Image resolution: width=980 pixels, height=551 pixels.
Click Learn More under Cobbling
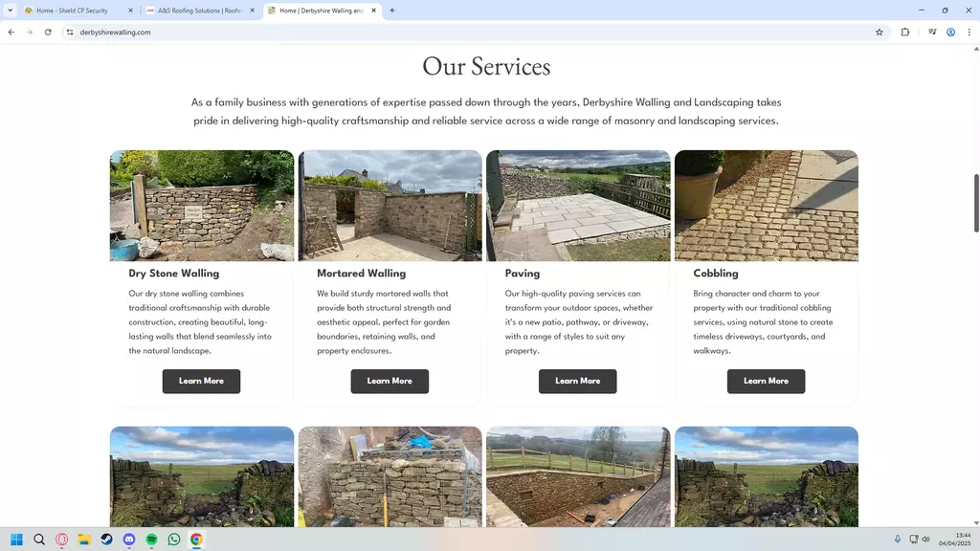[x=766, y=381]
